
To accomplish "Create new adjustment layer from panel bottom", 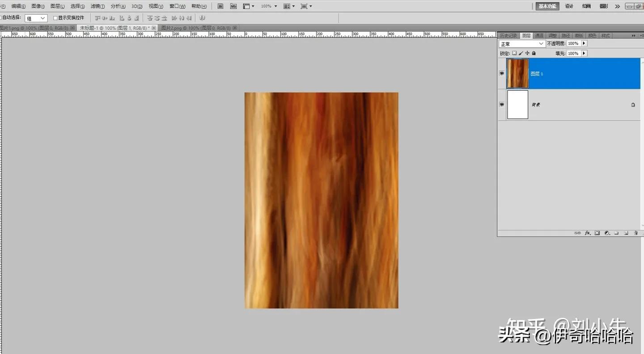I will [x=607, y=233].
